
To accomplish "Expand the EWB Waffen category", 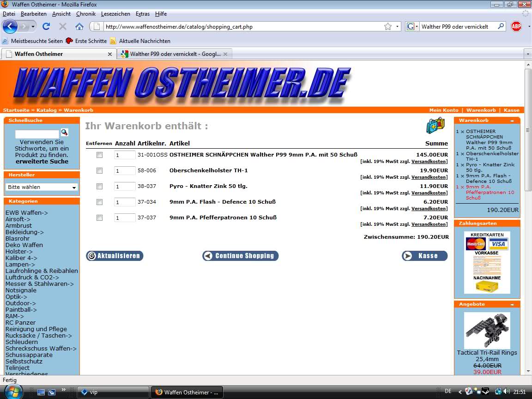I will tap(26, 213).
